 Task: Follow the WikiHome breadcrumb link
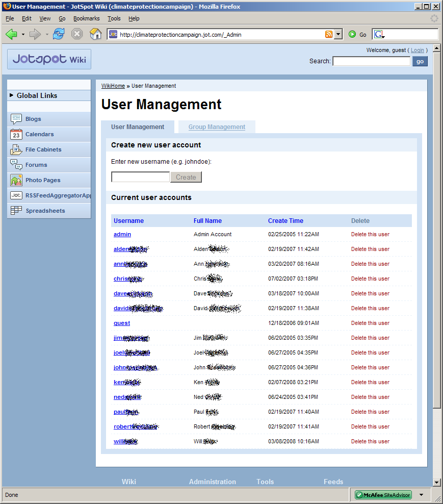[x=113, y=86]
